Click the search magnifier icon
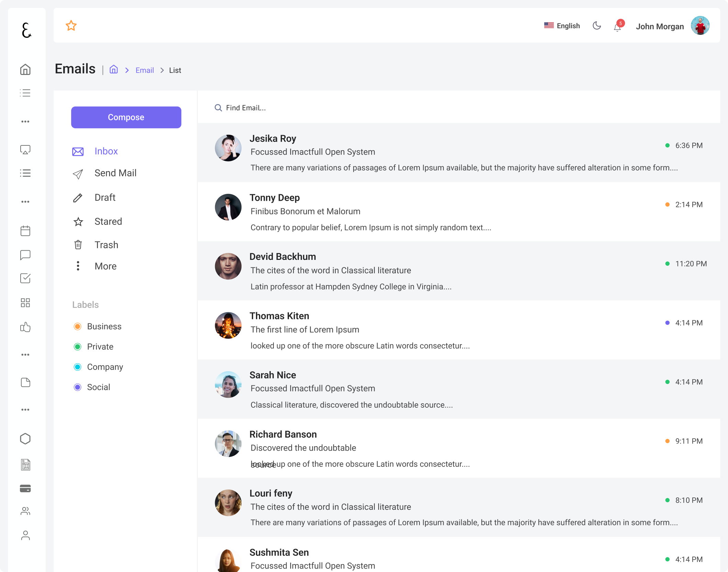728x572 pixels. point(218,108)
